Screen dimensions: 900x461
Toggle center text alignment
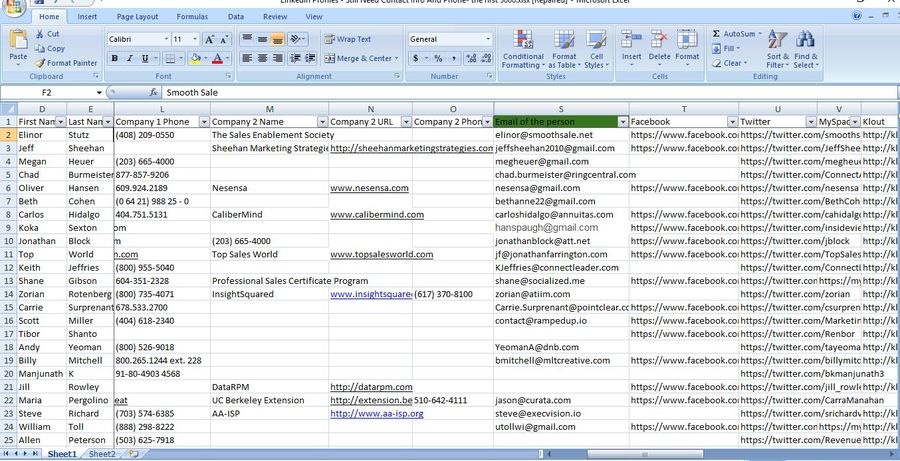262,59
